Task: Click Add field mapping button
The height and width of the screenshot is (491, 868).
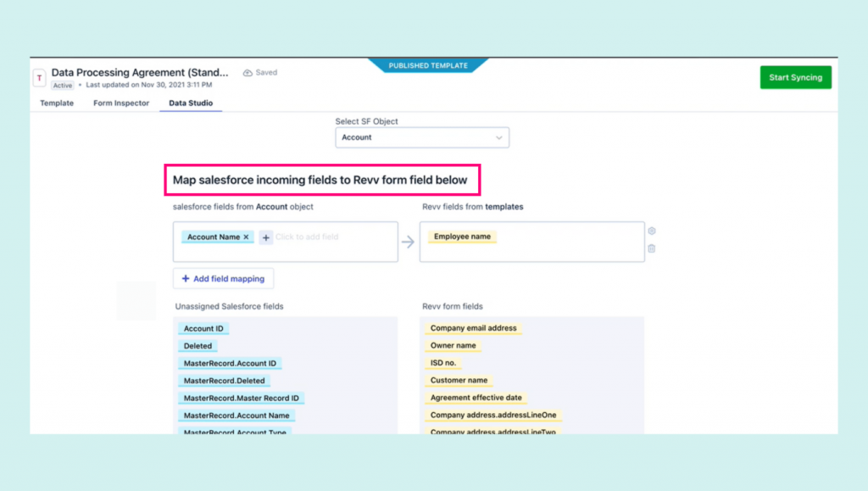Action: click(x=223, y=278)
